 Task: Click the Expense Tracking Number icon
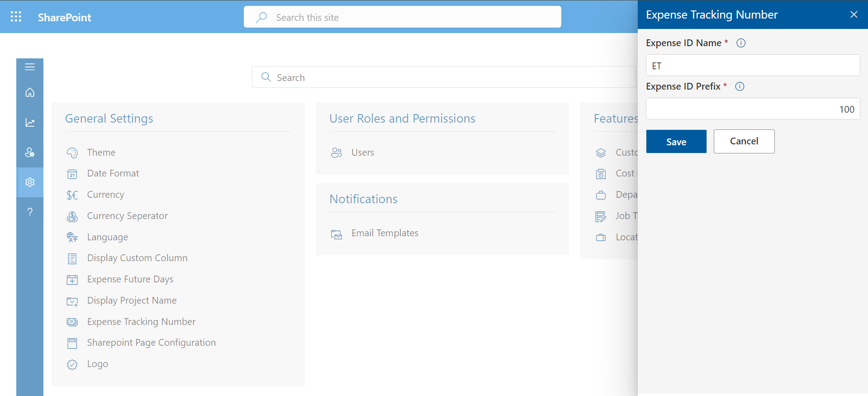click(x=72, y=322)
